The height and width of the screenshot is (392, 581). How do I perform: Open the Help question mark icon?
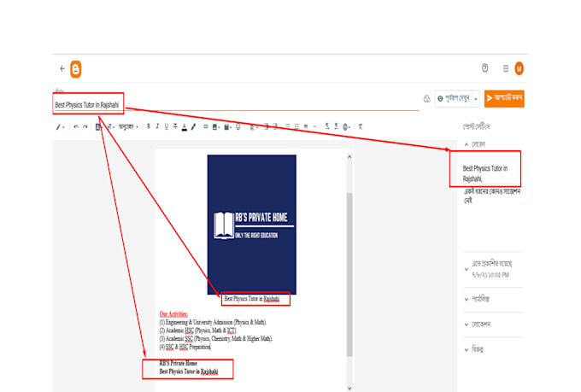pyautogui.click(x=484, y=68)
